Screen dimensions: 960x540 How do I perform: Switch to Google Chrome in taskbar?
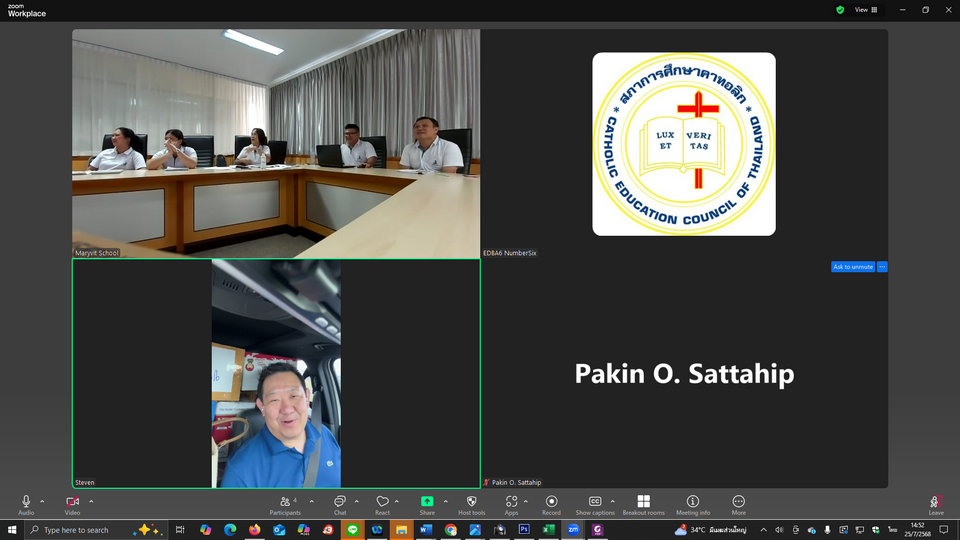pyautogui.click(x=451, y=530)
